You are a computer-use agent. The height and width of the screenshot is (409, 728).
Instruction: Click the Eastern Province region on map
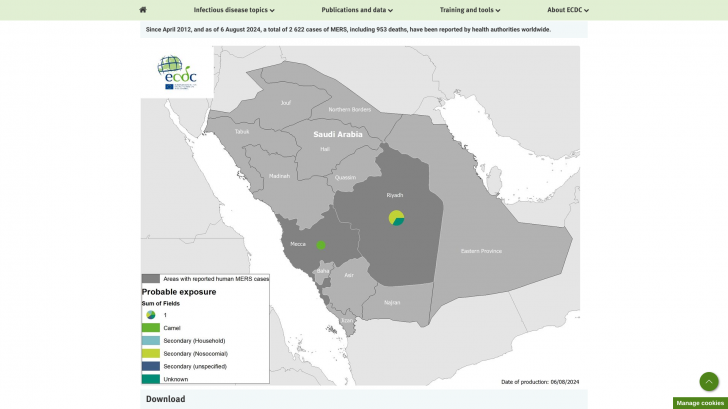483,251
